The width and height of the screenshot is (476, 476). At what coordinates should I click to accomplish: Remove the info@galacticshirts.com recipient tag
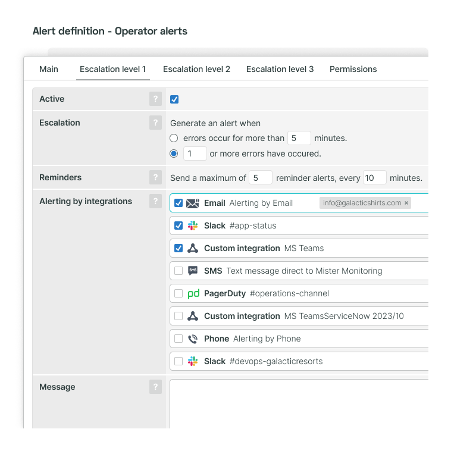point(407,203)
